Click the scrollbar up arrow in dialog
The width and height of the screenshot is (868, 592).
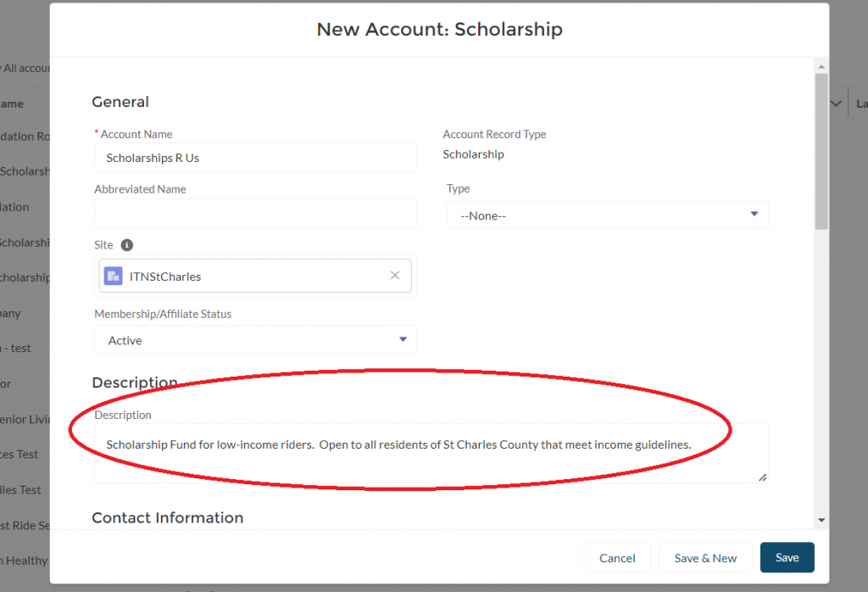pos(821,65)
